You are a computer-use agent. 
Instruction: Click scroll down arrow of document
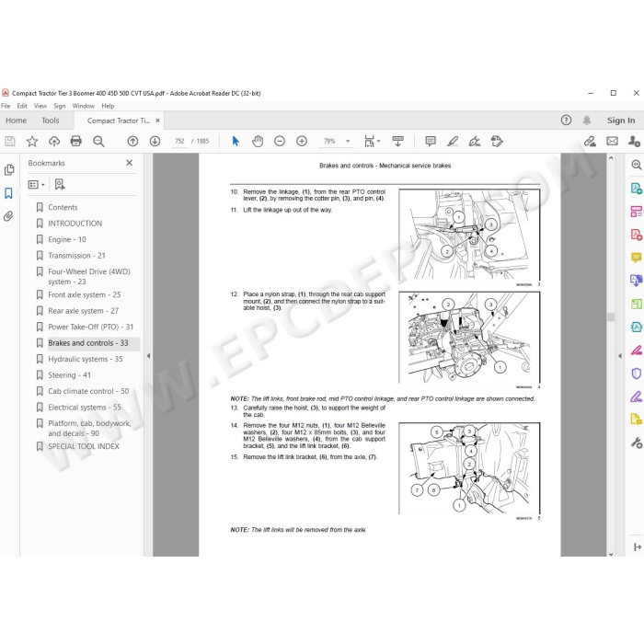pyautogui.click(x=611, y=554)
